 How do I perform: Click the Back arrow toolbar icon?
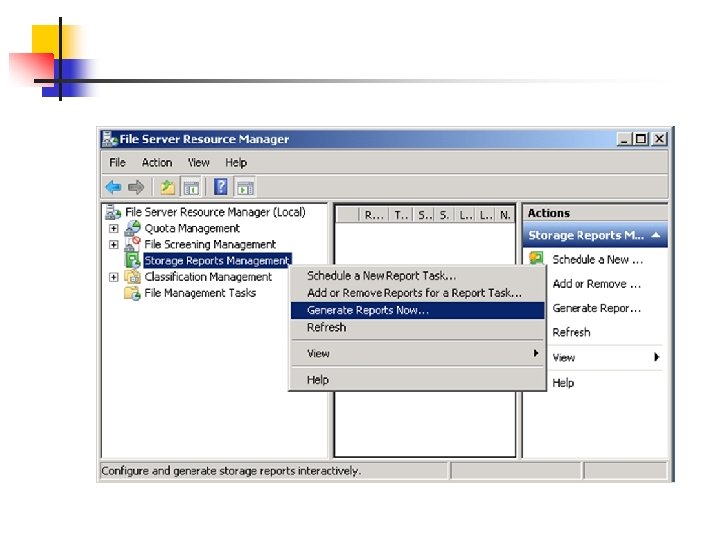(113, 187)
